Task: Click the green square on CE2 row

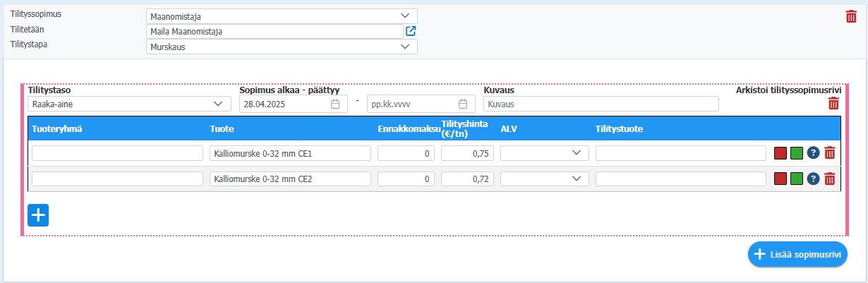Action: coord(797,179)
